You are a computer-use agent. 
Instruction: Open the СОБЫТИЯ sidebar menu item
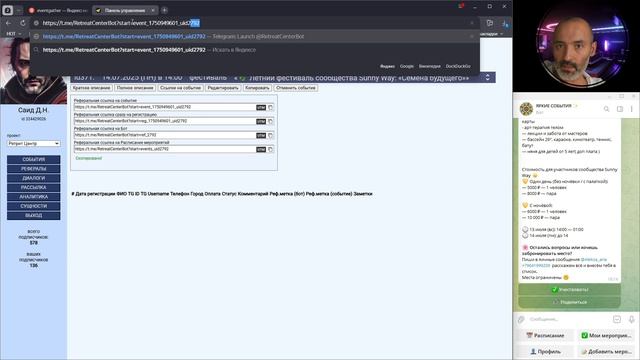point(33,159)
